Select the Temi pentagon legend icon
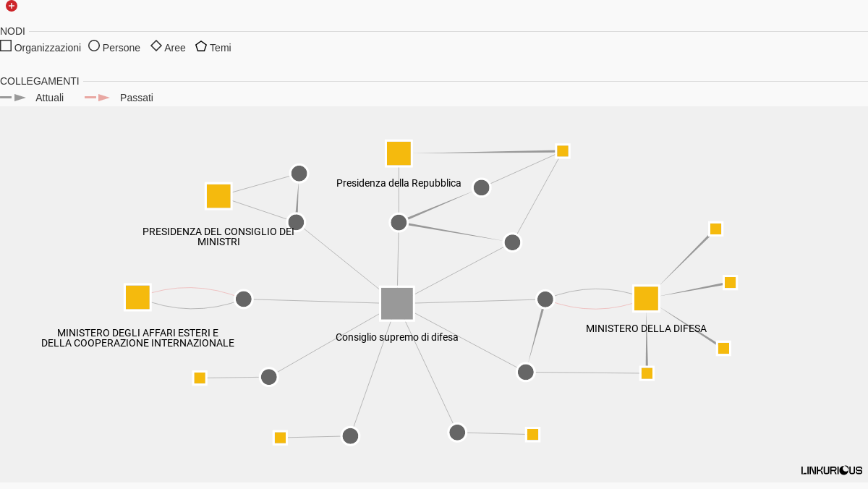 (201, 46)
